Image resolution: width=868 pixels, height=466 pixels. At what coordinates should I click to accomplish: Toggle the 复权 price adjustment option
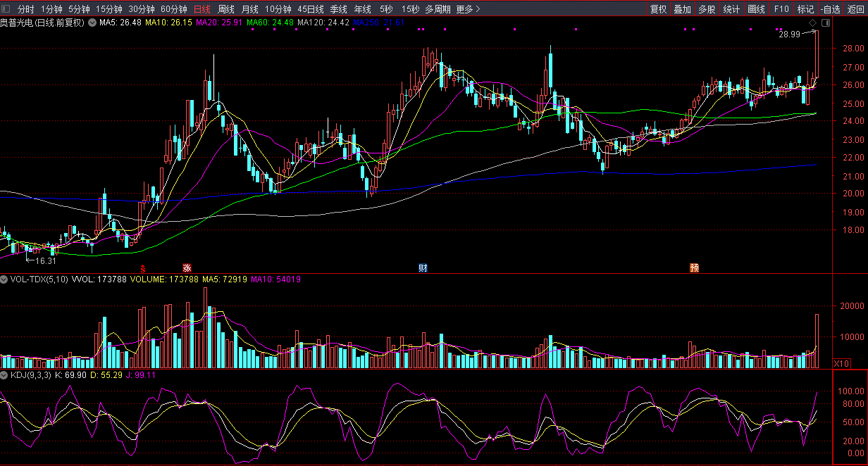click(658, 9)
